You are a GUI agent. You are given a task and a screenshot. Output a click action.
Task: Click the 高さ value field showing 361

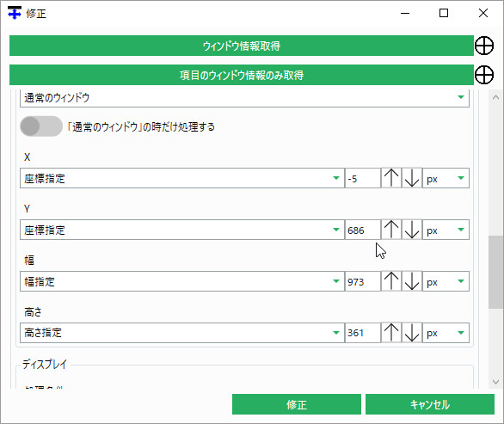pos(363,333)
